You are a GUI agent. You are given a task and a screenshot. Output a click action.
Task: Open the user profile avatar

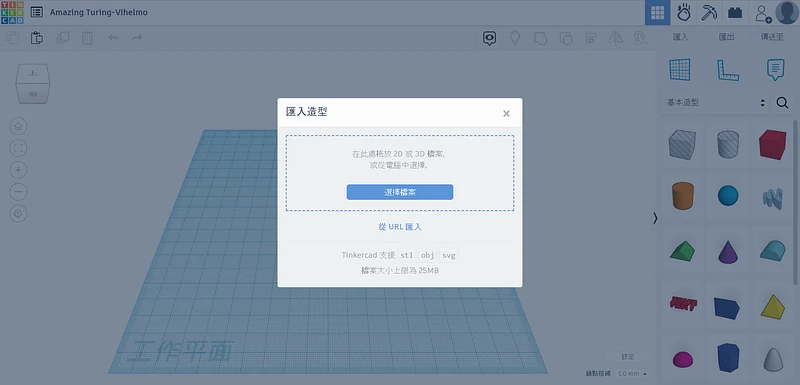click(x=786, y=12)
